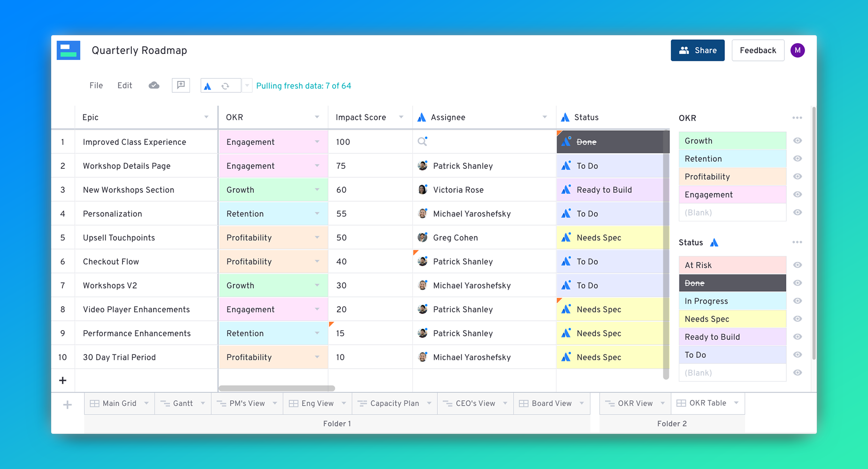Image resolution: width=868 pixels, height=469 pixels.
Task: Click the Feedback button
Action: point(758,50)
